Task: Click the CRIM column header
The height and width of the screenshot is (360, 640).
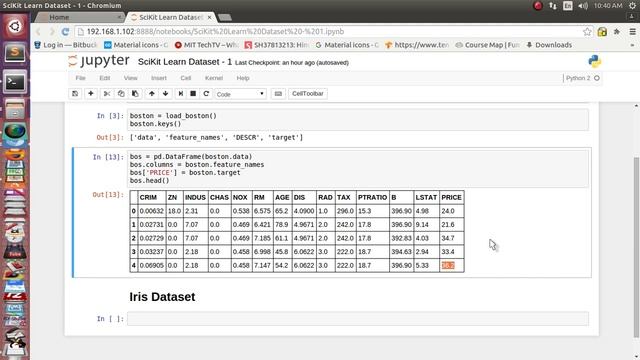Action: click(148, 197)
